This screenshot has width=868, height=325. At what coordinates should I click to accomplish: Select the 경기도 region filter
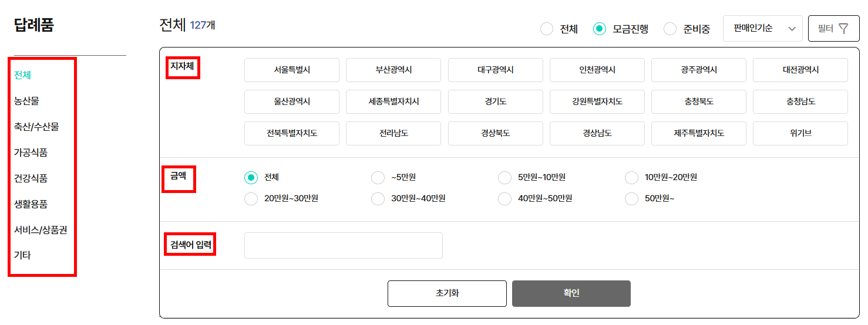495,101
